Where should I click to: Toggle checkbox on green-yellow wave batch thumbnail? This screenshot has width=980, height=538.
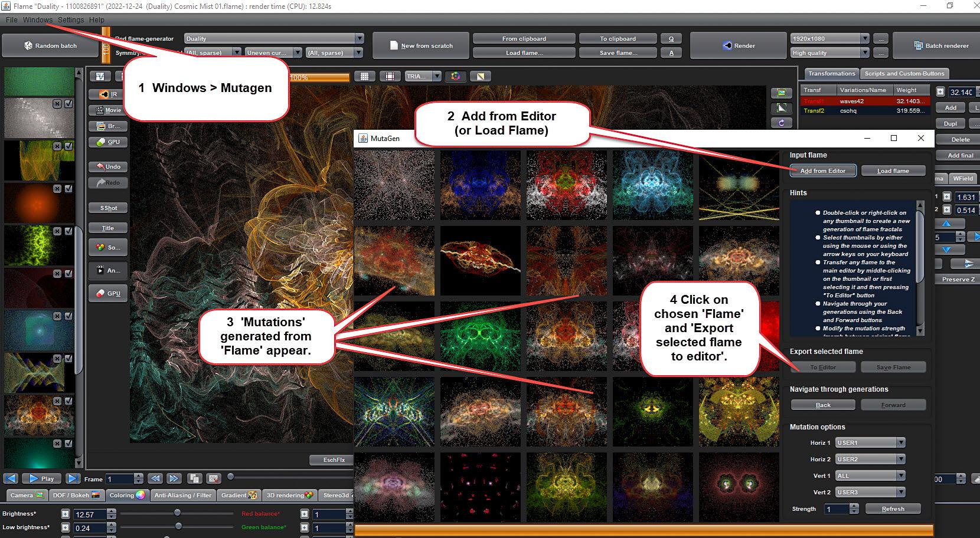[x=68, y=146]
